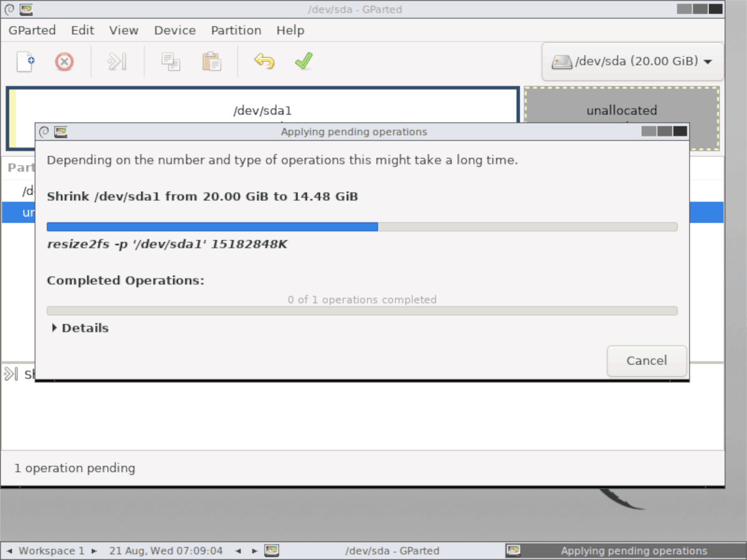Screen dimensions: 747x560
Task: Click the GParted icon in the dialog titlebar
Action: (60, 131)
